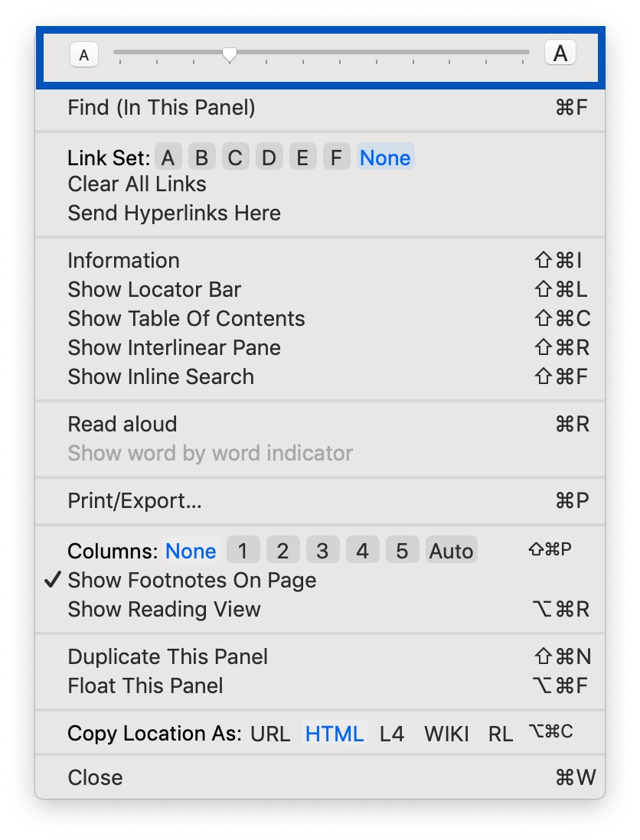Viewport: 640px width, 840px height.
Task: Click the large A increase font size icon
Action: [x=560, y=53]
